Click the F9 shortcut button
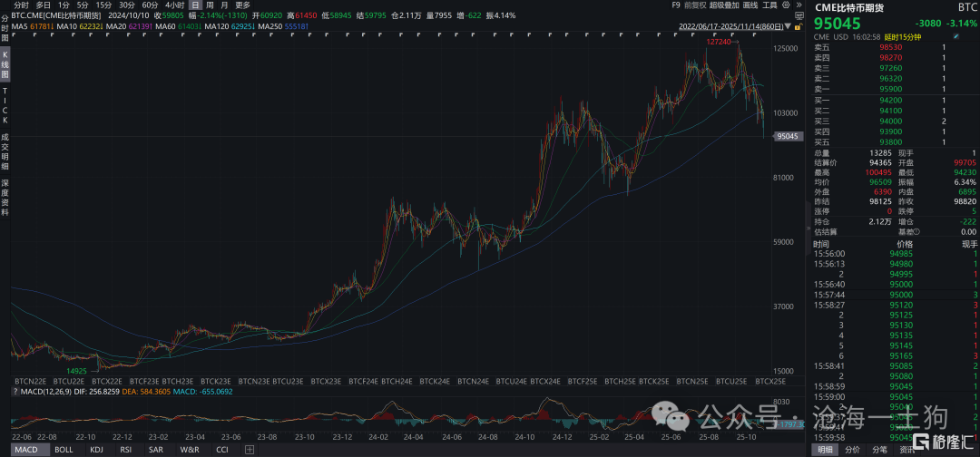 pyautogui.click(x=675, y=5)
